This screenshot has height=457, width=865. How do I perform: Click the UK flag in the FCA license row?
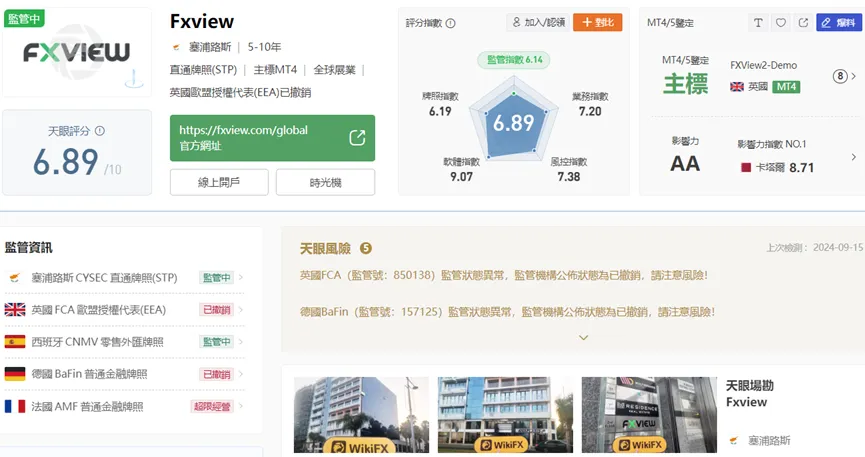click(15, 310)
